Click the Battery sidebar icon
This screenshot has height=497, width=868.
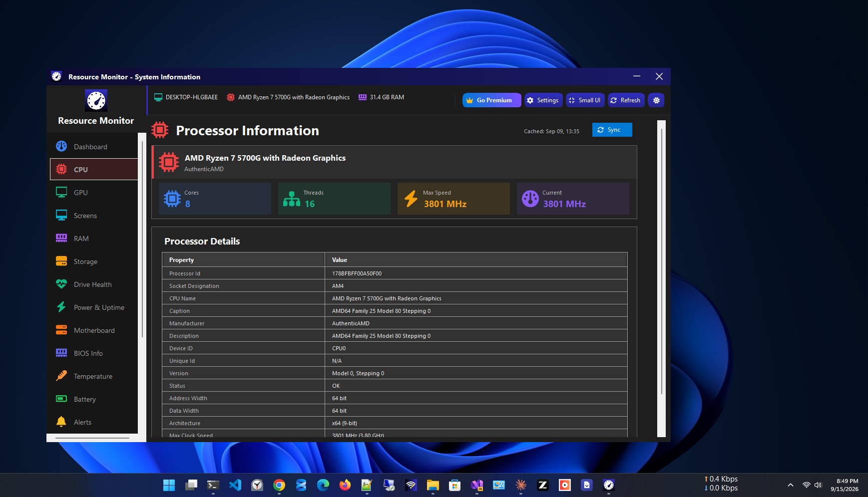coord(61,399)
